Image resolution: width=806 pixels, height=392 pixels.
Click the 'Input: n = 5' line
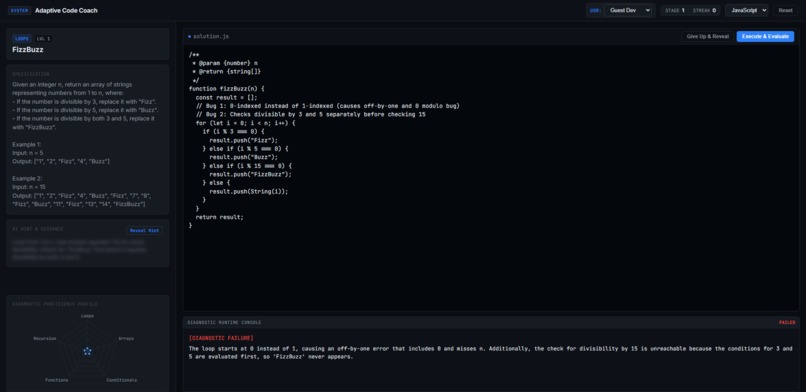tap(28, 153)
